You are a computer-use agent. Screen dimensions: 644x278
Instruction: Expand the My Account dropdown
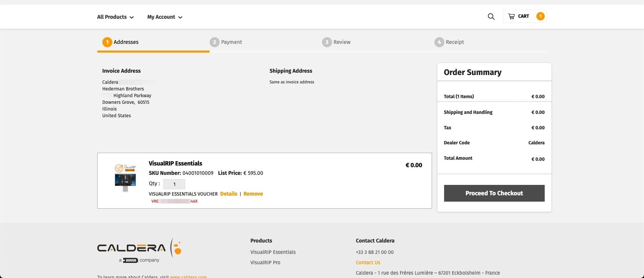[165, 17]
